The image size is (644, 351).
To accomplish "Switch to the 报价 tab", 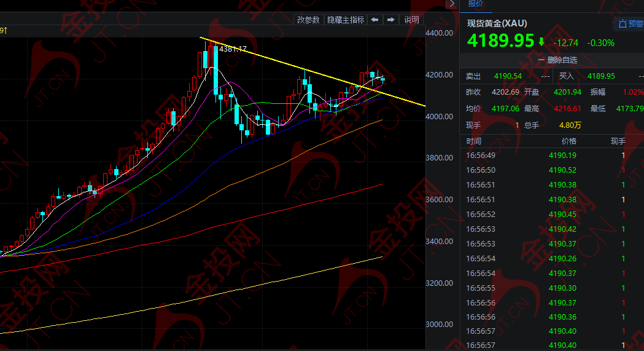I will click(x=476, y=4).
